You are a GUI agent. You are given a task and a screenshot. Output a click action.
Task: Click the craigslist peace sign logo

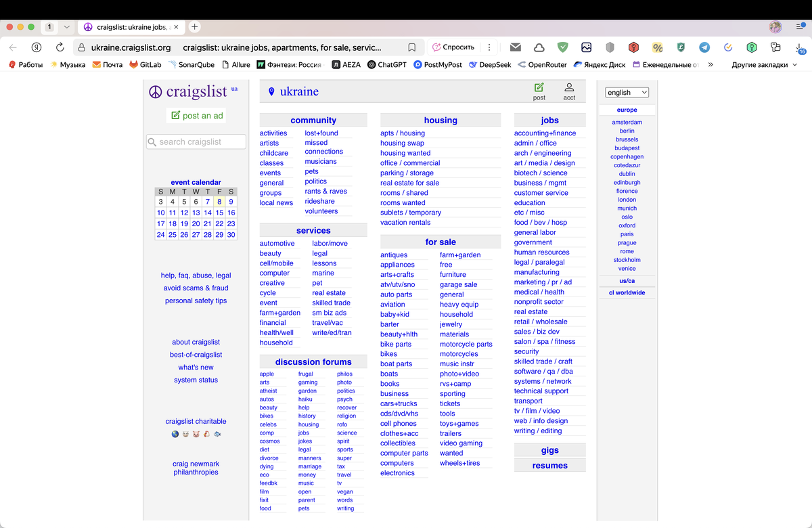[156, 91]
